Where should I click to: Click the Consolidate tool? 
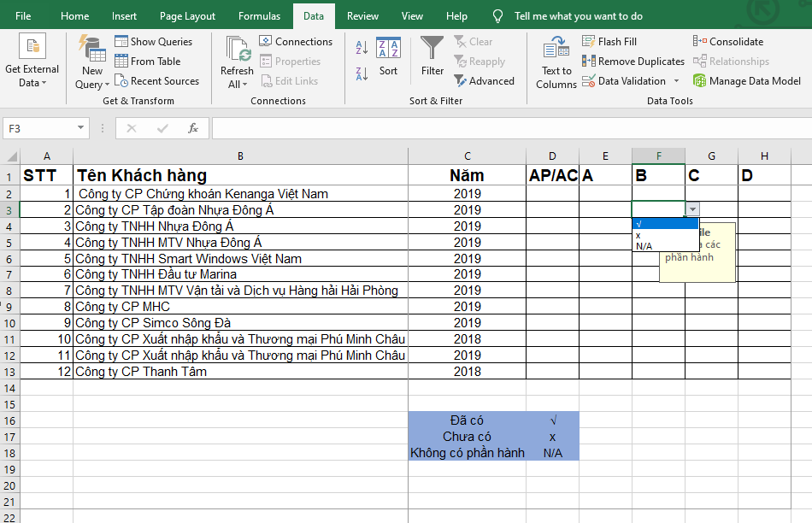[x=731, y=41]
